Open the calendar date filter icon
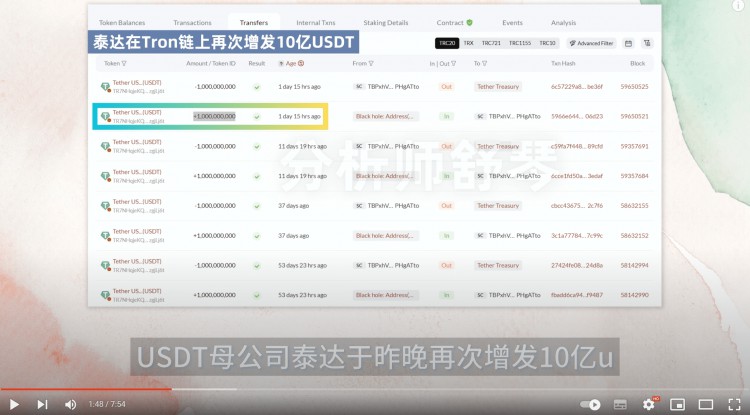Image resolution: width=750 pixels, height=415 pixels. 629,43
